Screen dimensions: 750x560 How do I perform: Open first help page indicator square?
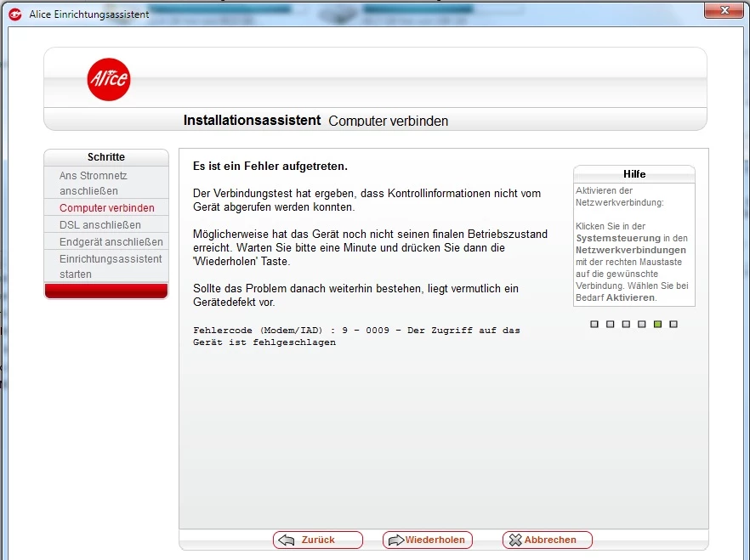click(594, 324)
